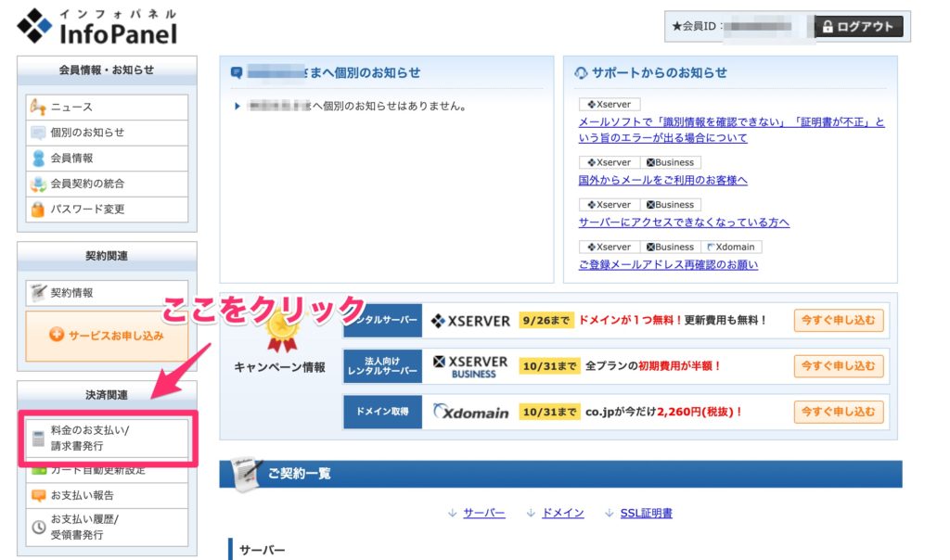Click the chat icon by 個別のお知らせ heading
The width and height of the screenshot is (950, 560).
tap(237, 72)
